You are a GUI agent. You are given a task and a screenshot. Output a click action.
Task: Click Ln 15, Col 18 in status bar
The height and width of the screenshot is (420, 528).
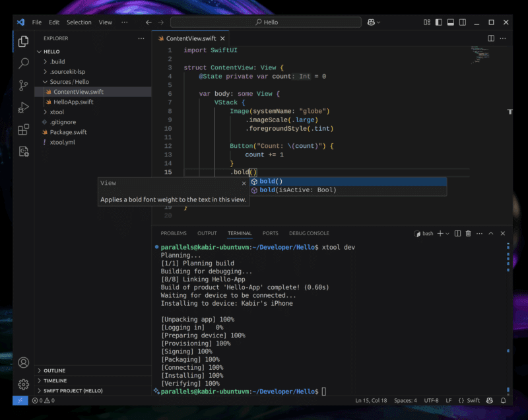[371, 400]
